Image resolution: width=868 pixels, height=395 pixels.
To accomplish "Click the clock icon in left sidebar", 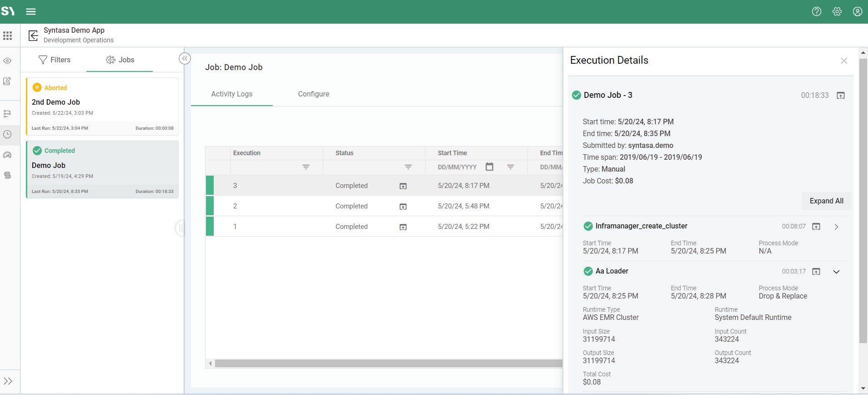I will pos(8,134).
